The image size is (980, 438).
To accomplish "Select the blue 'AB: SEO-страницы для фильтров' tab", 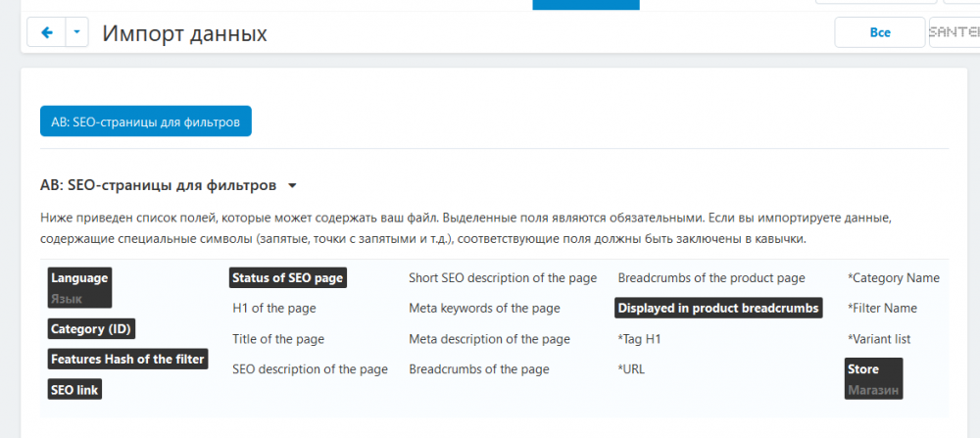I will [145, 122].
